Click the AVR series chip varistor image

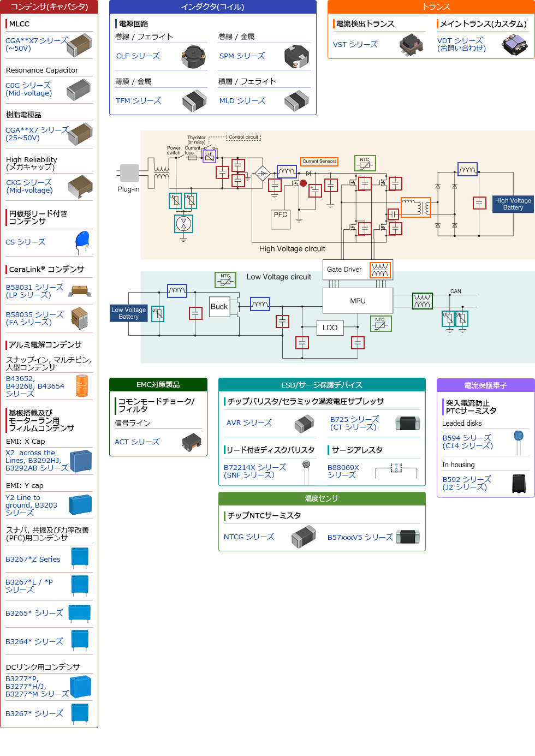304,424
